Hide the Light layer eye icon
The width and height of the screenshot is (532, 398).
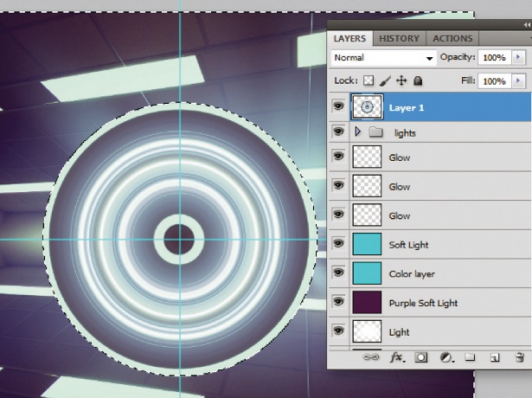(338, 331)
